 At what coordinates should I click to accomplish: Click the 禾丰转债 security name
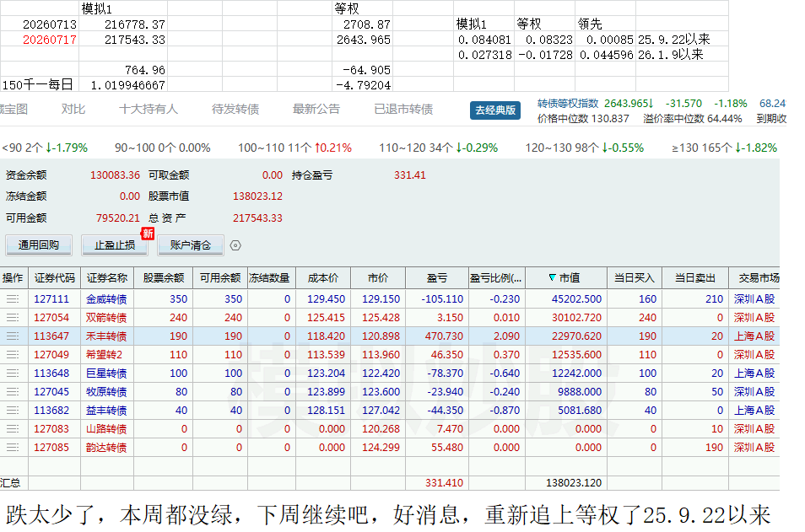[106, 336]
